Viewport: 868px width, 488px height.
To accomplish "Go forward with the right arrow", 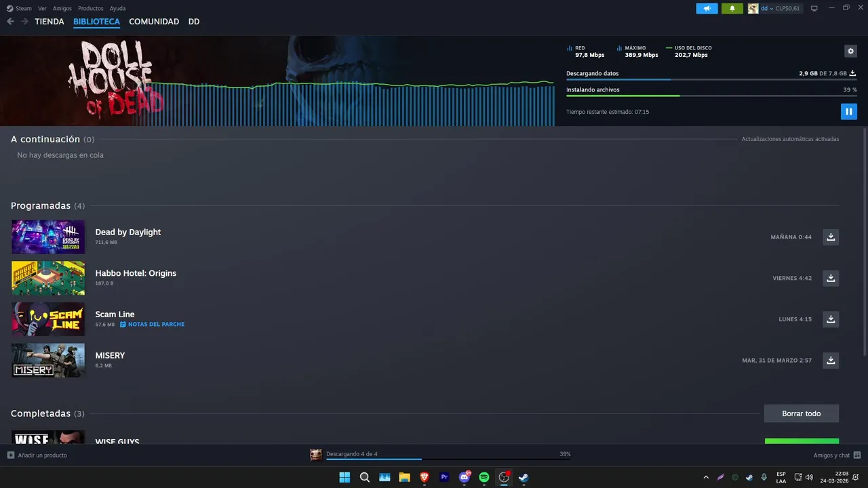I will (24, 22).
